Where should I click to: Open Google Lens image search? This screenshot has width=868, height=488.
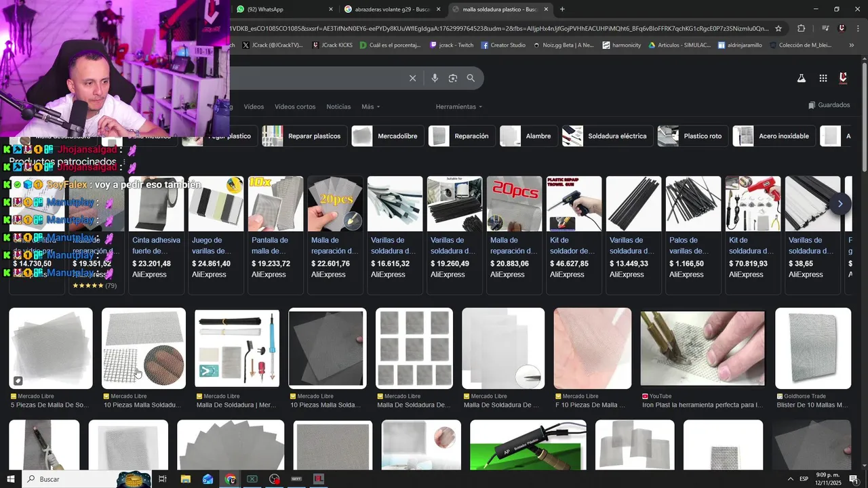(x=453, y=78)
